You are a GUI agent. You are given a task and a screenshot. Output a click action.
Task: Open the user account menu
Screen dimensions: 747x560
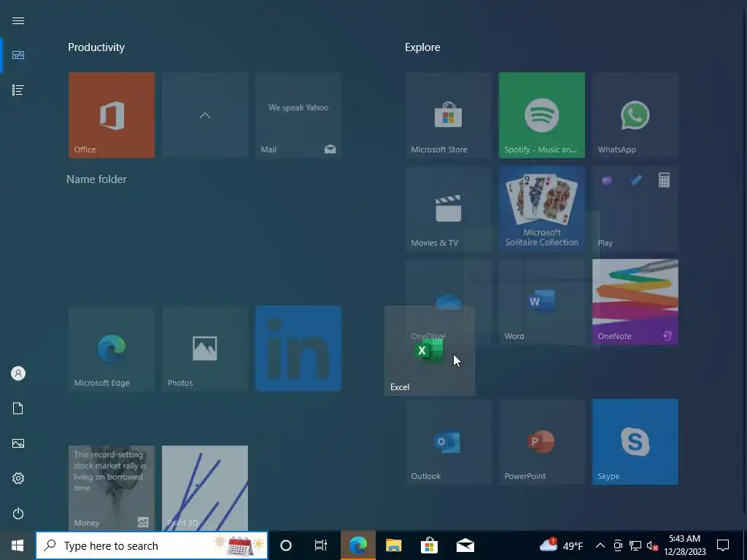[18, 373]
